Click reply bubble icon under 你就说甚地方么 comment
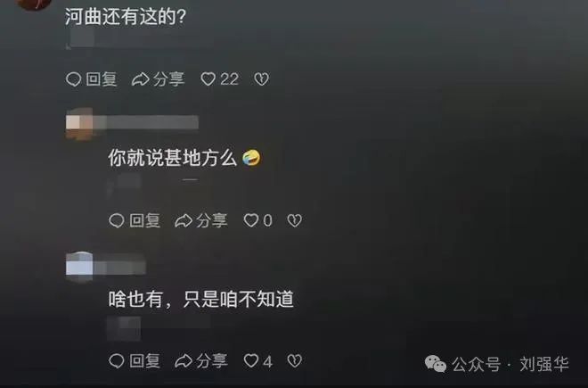The height and width of the screenshot is (388, 588). point(116,220)
